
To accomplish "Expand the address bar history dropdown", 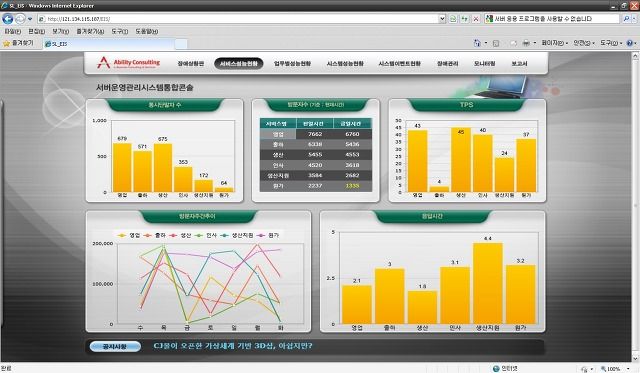I will 442,19.
